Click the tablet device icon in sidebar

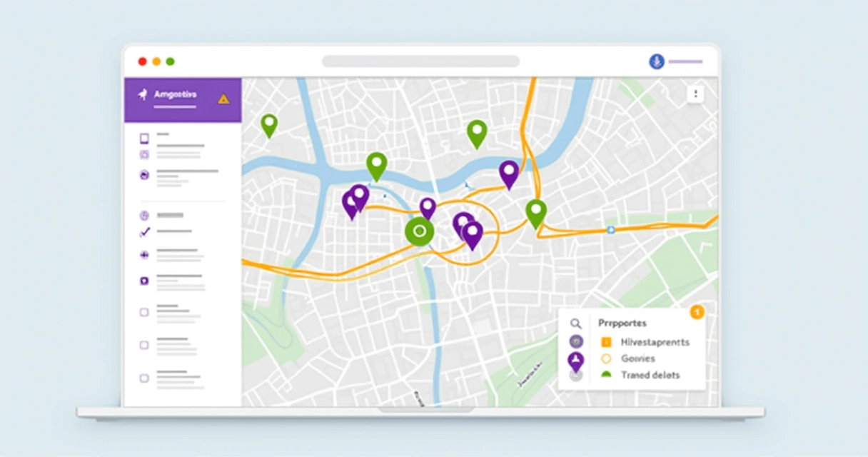(x=144, y=139)
